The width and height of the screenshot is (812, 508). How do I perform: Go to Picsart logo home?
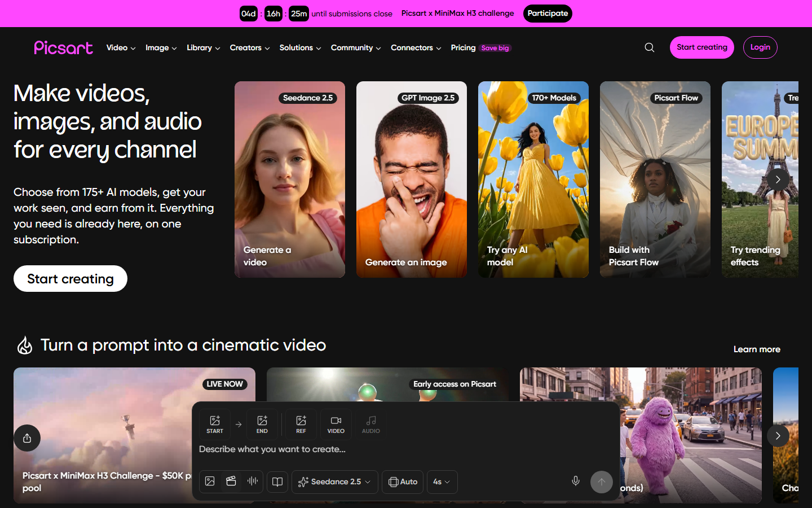(x=63, y=47)
